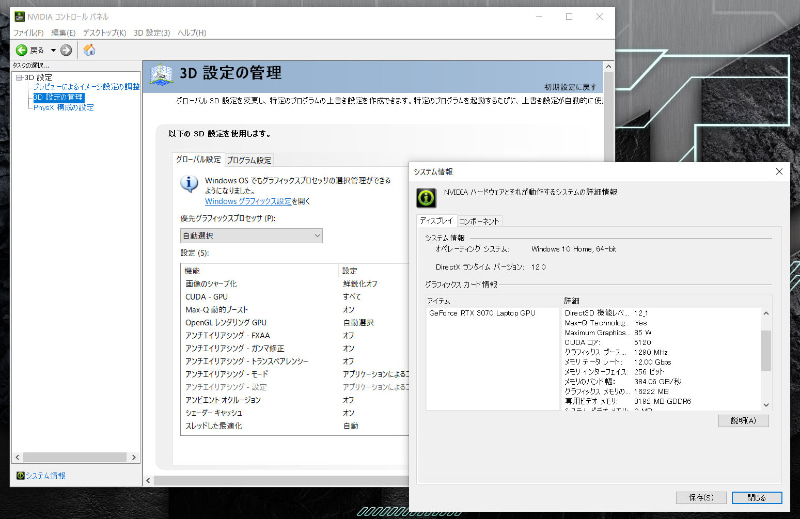Open the 編集(E) menu
800x519 pixels.
(x=63, y=33)
